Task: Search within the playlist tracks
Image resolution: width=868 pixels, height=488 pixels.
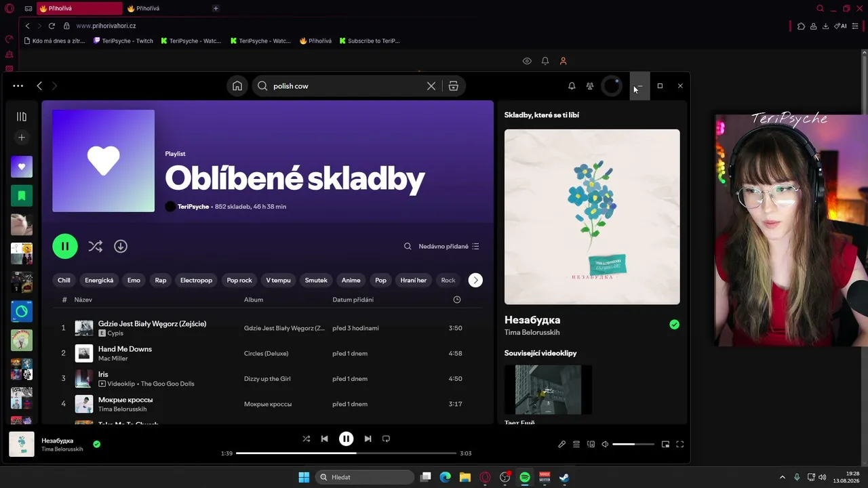Action: (408, 247)
